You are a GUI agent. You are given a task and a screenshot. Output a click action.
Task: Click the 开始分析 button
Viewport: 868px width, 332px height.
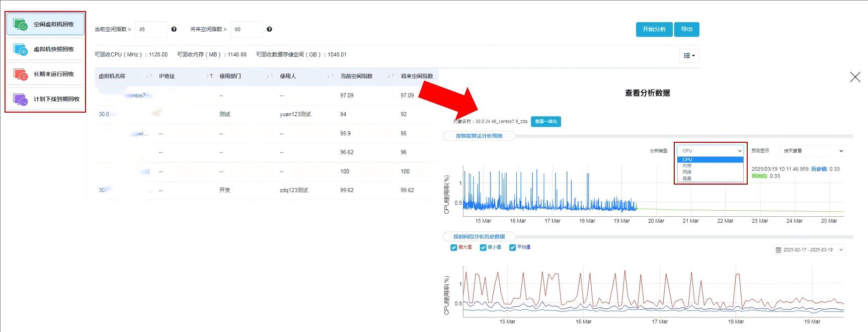pos(654,30)
